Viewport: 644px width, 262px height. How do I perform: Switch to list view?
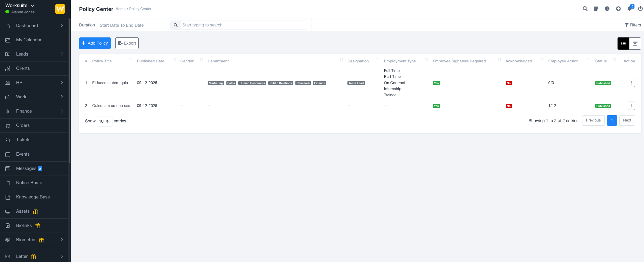pos(623,44)
